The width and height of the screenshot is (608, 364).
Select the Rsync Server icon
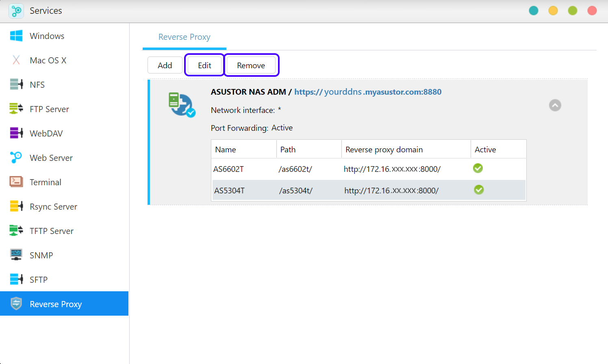click(16, 206)
